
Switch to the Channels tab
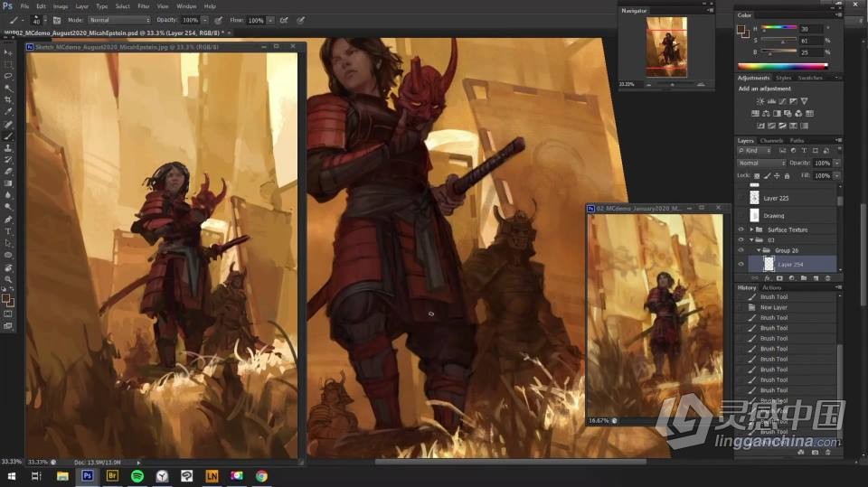771,141
